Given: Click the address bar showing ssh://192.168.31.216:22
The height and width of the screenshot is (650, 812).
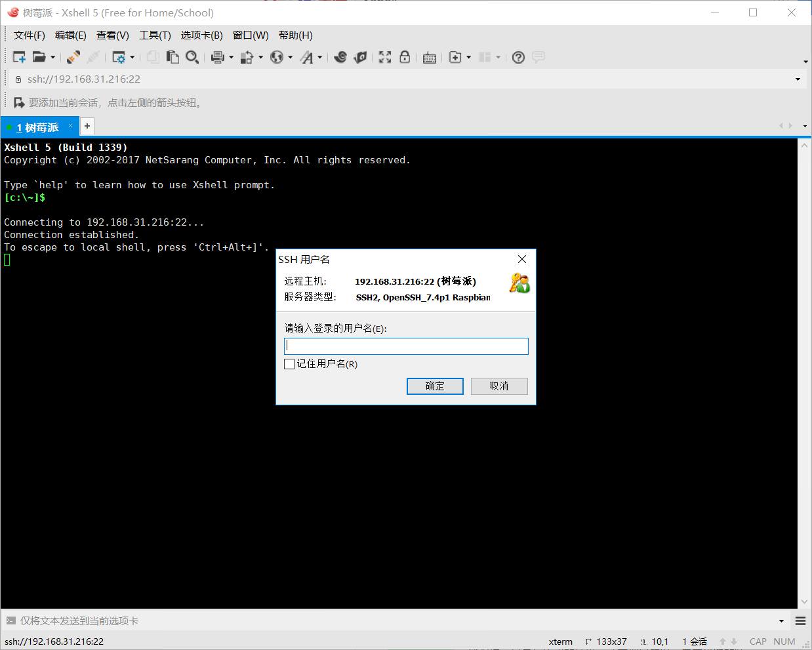Looking at the screenshot, I should [x=407, y=79].
